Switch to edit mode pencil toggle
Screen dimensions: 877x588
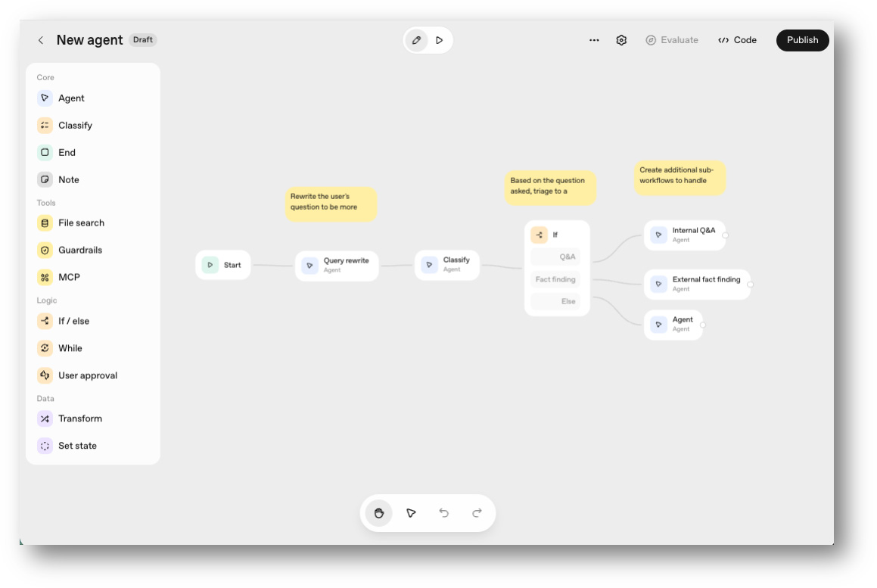[416, 40]
